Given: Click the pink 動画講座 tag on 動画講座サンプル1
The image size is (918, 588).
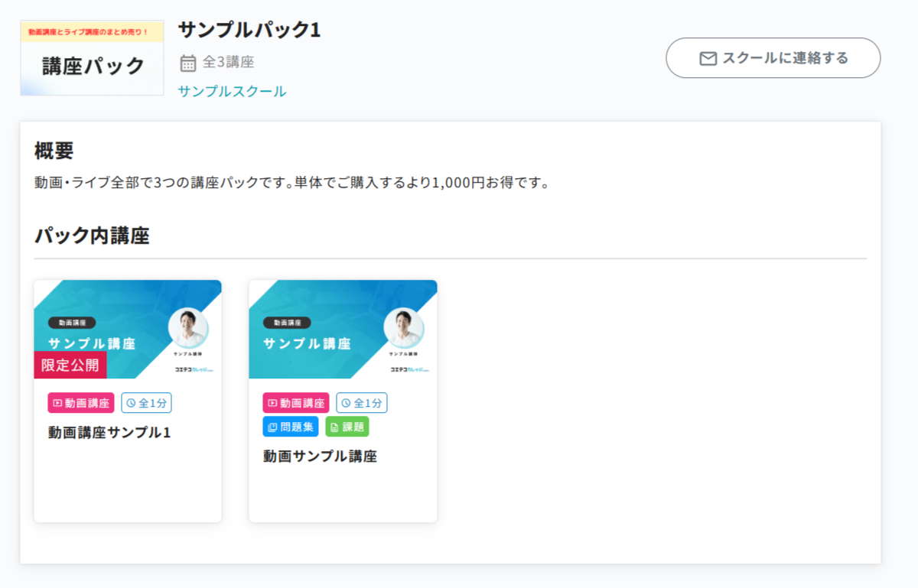Looking at the screenshot, I should click(x=80, y=403).
